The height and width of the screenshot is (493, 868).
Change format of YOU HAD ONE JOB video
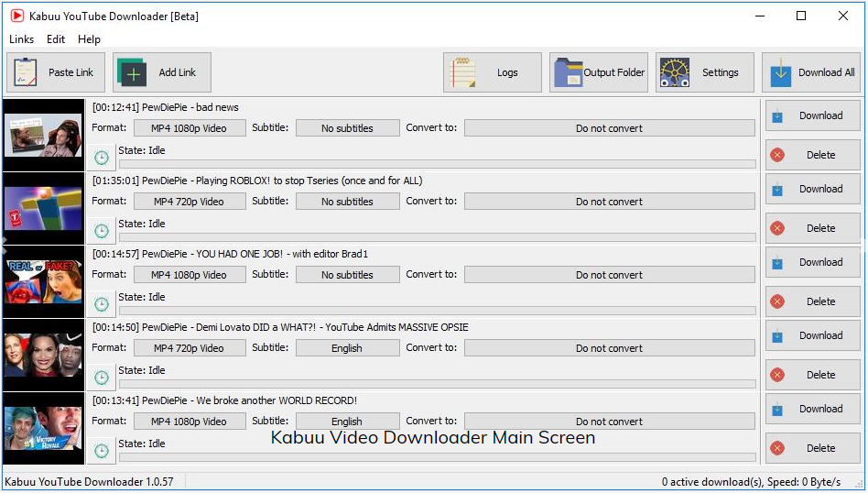[190, 275]
